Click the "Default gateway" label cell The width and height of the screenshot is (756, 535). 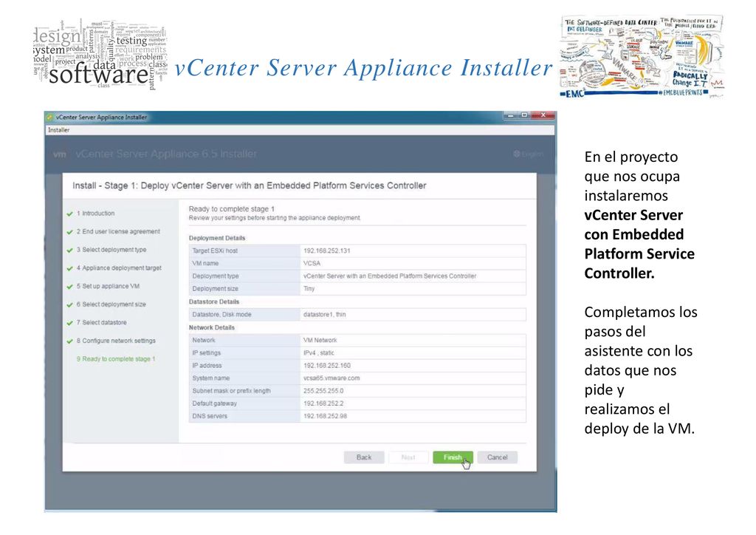coord(244,403)
